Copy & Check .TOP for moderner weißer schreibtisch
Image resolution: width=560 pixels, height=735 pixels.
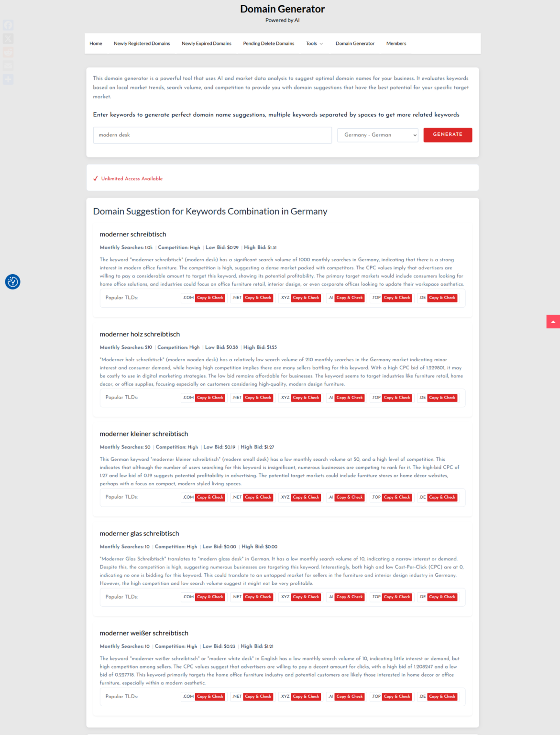tap(397, 697)
